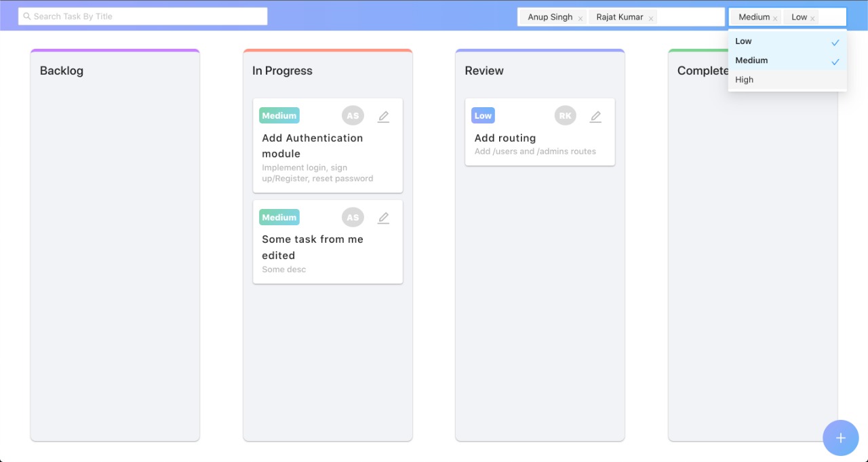
Task: Edit the Some task from me edited card
Action: pyautogui.click(x=383, y=218)
